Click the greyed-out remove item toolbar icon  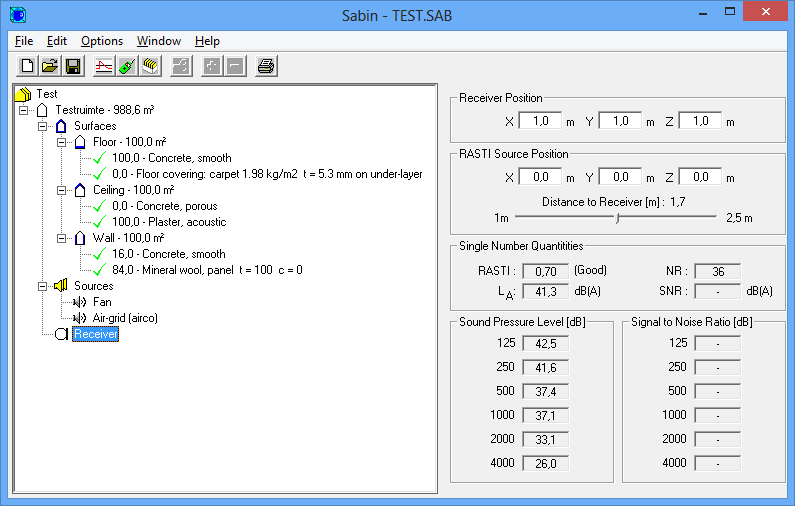tap(235, 66)
